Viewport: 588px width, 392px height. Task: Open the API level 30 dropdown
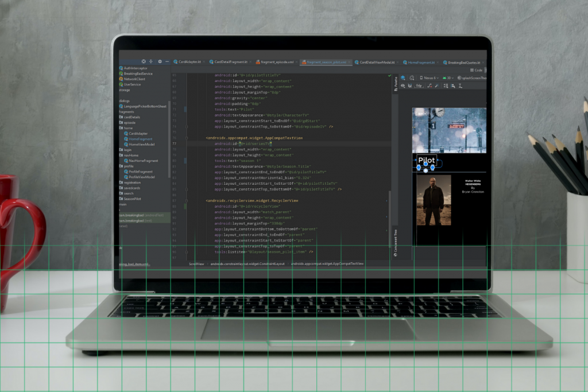(449, 77)
